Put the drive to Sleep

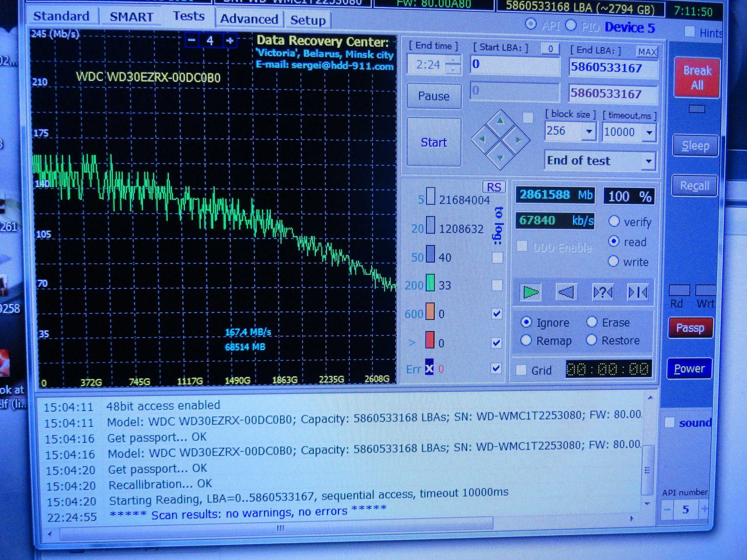(695, 146)
